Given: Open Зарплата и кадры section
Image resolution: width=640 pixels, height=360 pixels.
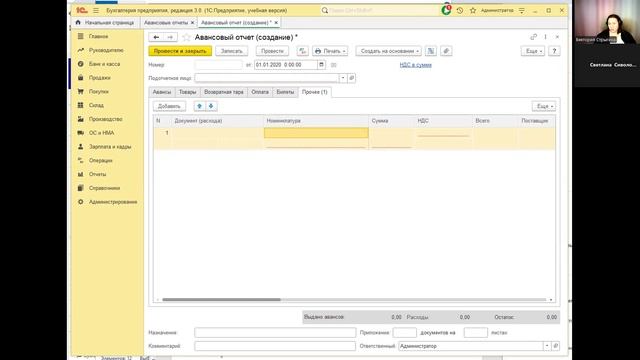Looking at the screenshot, I should [110, 147].
